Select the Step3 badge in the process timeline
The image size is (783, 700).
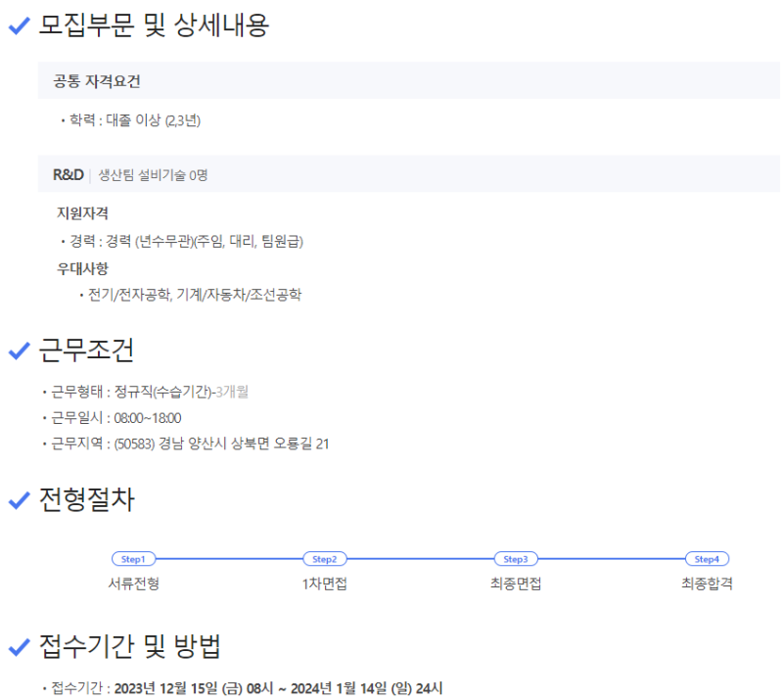click(515, 559)
